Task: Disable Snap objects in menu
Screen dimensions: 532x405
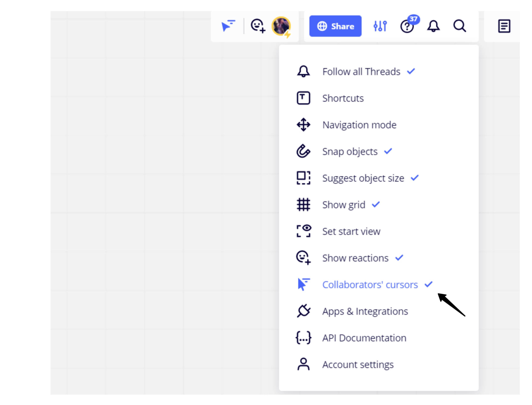Action: (x=350, y=151)
